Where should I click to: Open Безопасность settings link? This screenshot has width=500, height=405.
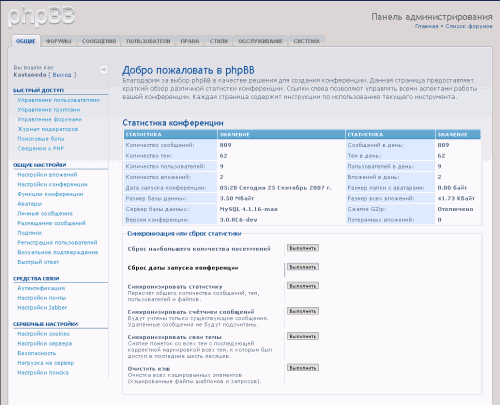click(x=37, y=353)
